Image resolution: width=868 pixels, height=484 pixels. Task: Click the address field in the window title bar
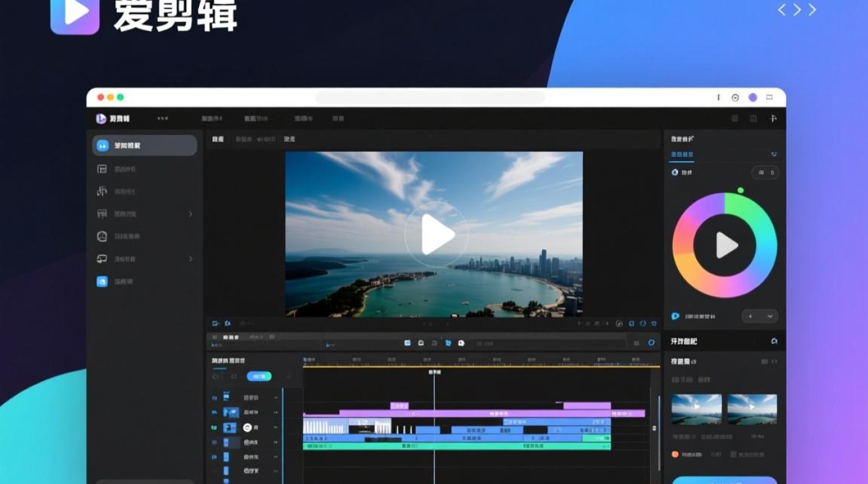[x=429, y=97]
